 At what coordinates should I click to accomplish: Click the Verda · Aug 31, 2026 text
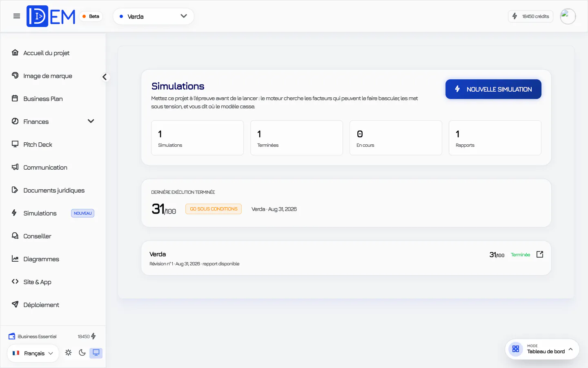[x=274, y=209]
